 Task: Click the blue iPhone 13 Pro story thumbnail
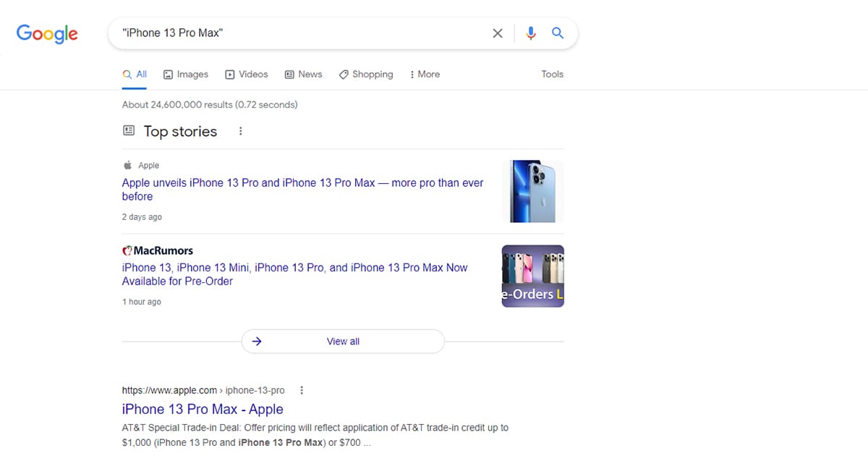click(x=532, y=190)
